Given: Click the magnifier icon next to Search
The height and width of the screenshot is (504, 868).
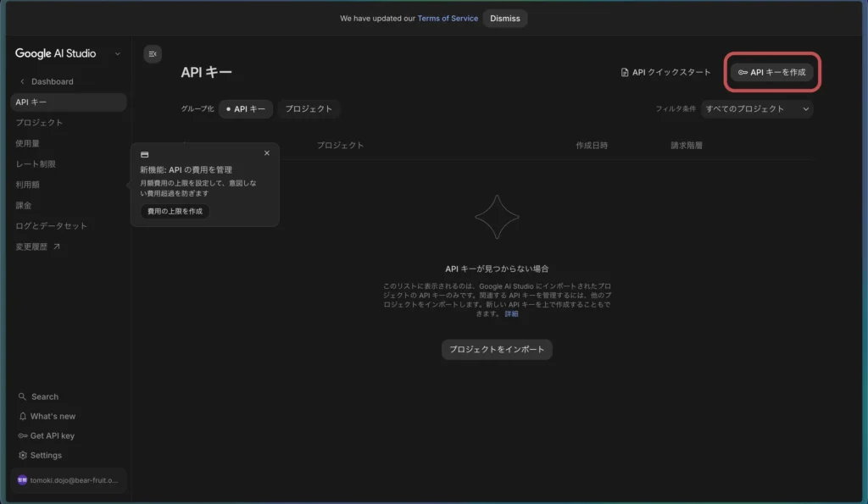Looking at the screenshot, I should (22, 396).
